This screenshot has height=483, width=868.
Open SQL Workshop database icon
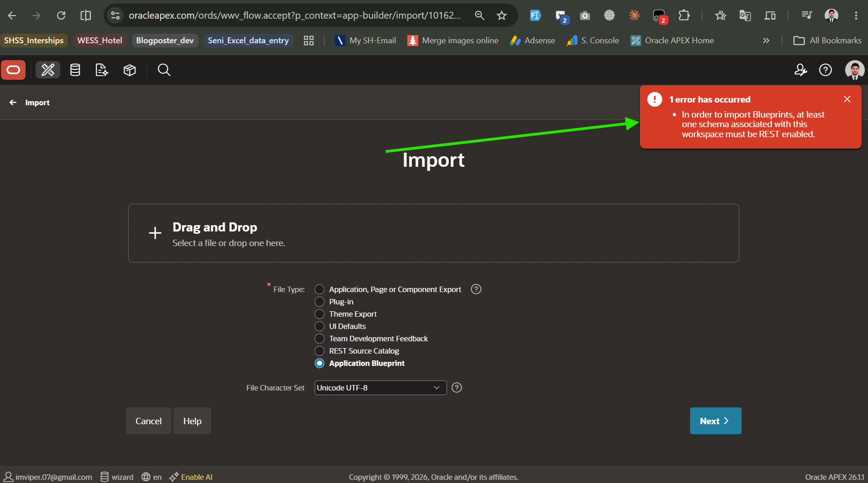point(75,70)
